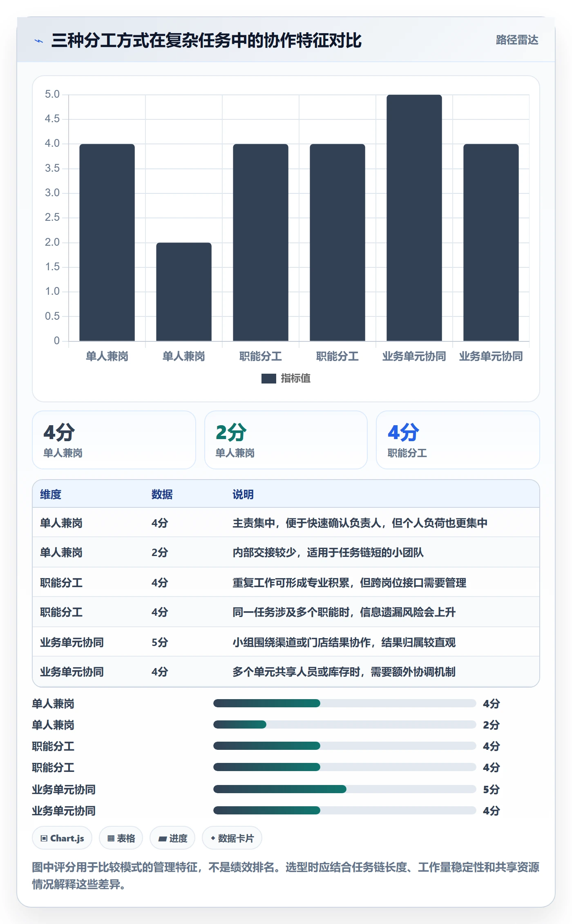Click the shortest chart bar reaching 2.0

184,292
